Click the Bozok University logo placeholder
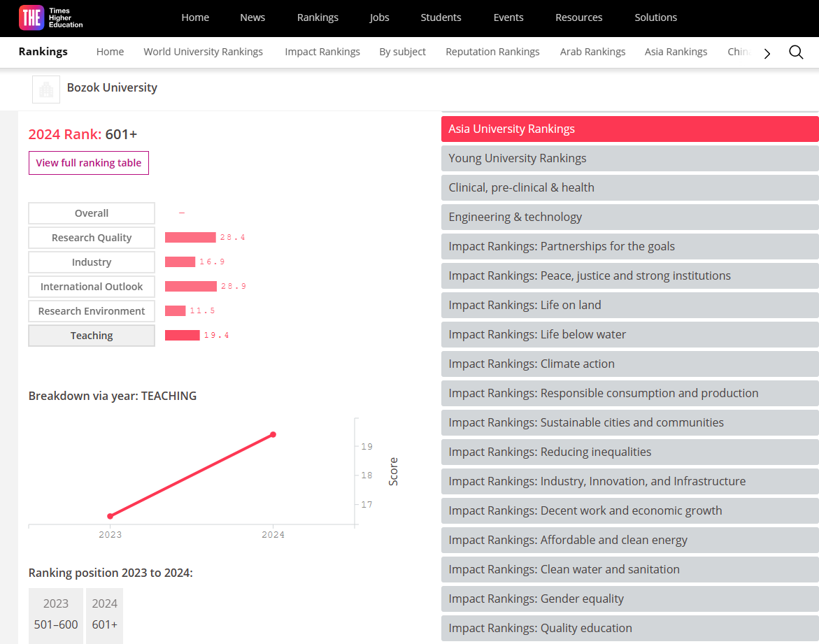 pos(46,89)
